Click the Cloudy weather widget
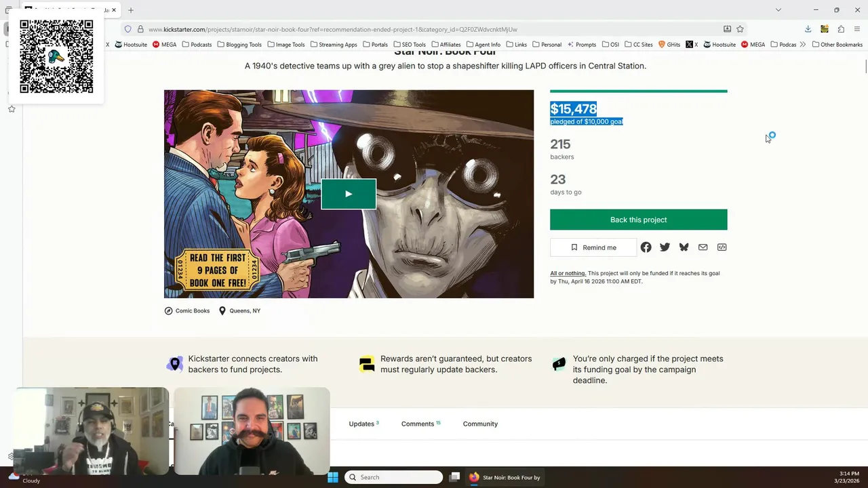Image resolution: width=868 pixels, height=488 pixels. point(24,477)
